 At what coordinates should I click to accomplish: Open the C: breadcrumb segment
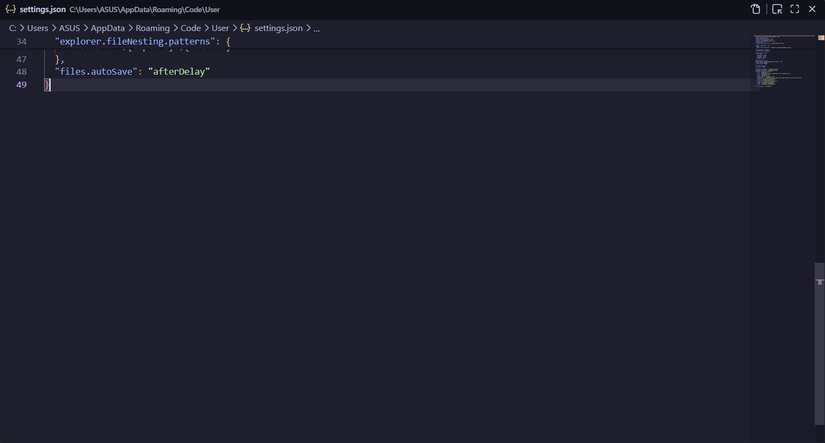coord(13,28)
